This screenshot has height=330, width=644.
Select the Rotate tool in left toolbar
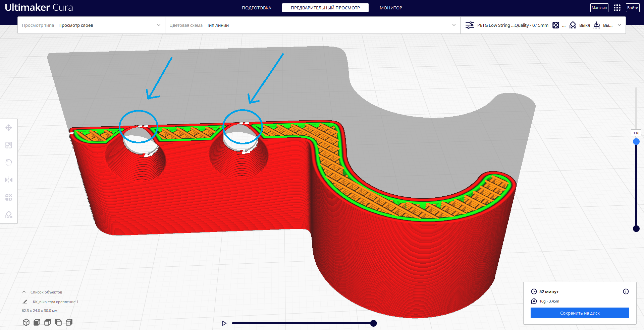tap(9, 162)
